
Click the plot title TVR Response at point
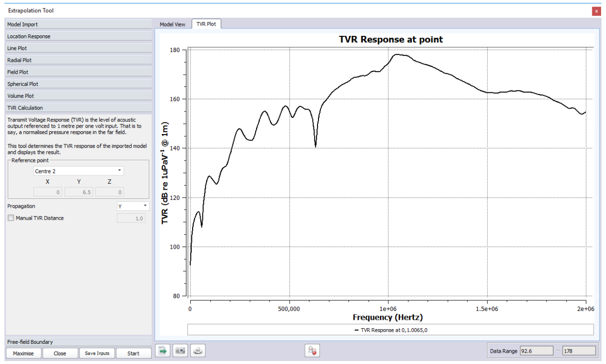391,39
